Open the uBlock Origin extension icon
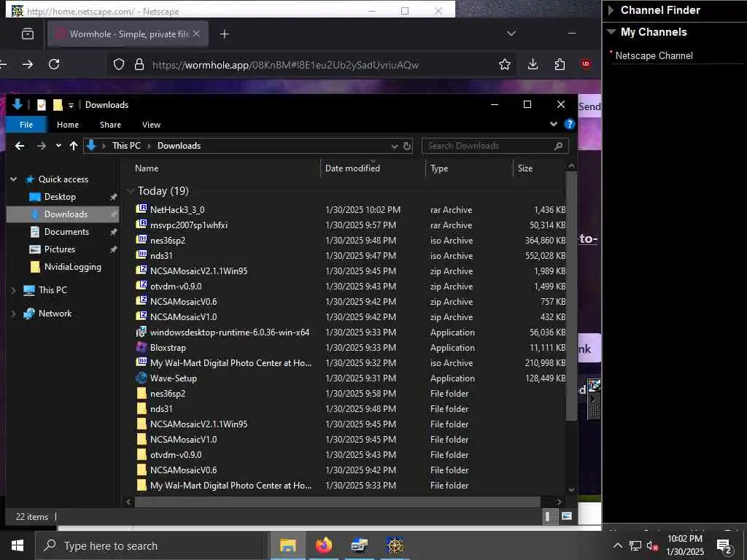The image size is (747, 560). (586, 64)
